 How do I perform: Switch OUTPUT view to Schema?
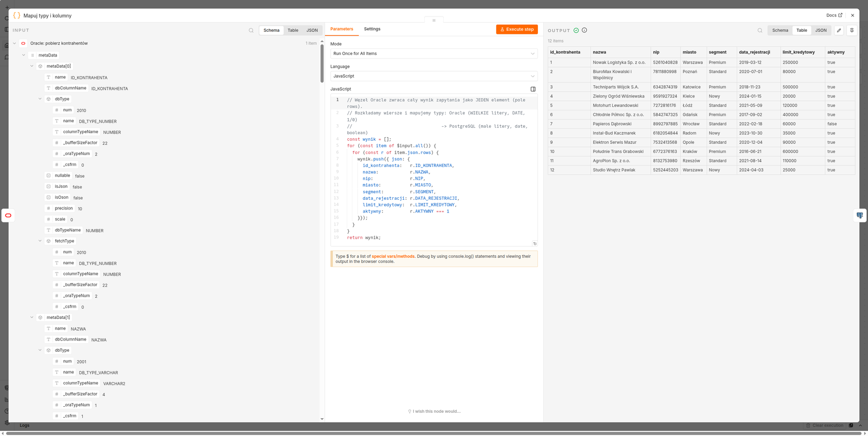780,30
